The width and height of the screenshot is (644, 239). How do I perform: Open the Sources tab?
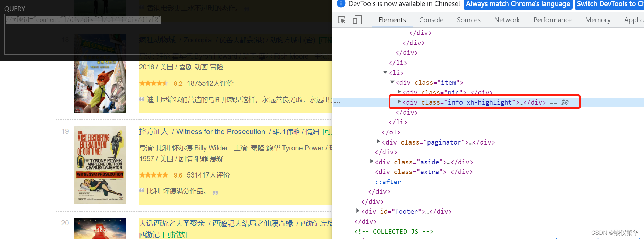[x=468, y=20]
